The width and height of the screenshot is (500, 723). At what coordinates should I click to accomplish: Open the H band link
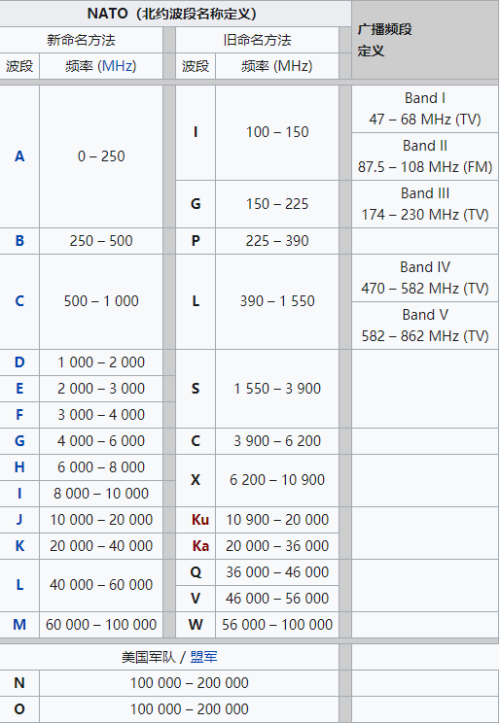pyautogui.click(x=19, y=468)
